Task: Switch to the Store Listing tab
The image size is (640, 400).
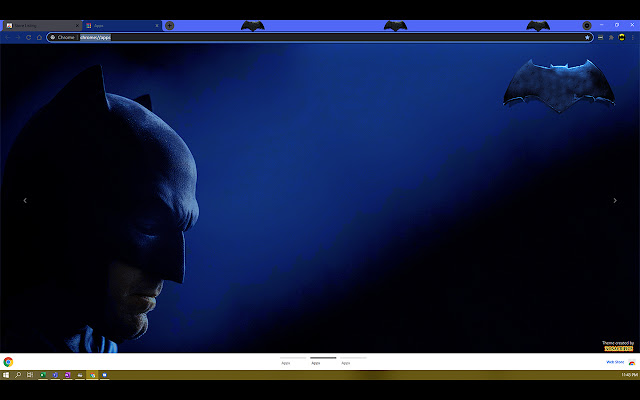Action: (42, 25)
